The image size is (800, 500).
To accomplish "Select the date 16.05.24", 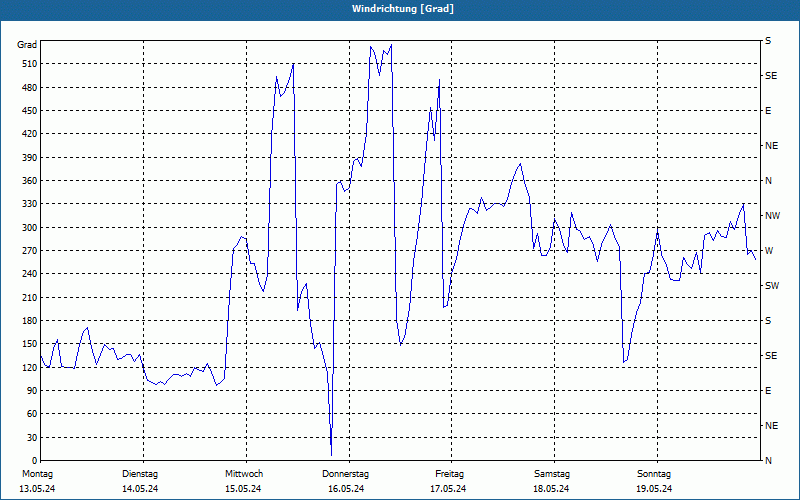I will click(x=346, y=489).
